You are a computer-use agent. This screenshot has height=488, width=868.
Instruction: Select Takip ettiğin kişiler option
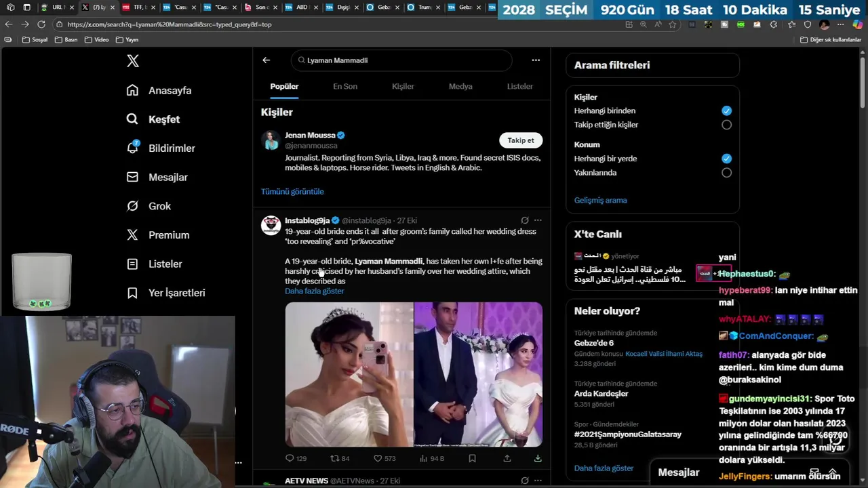[x=726, y=125]
